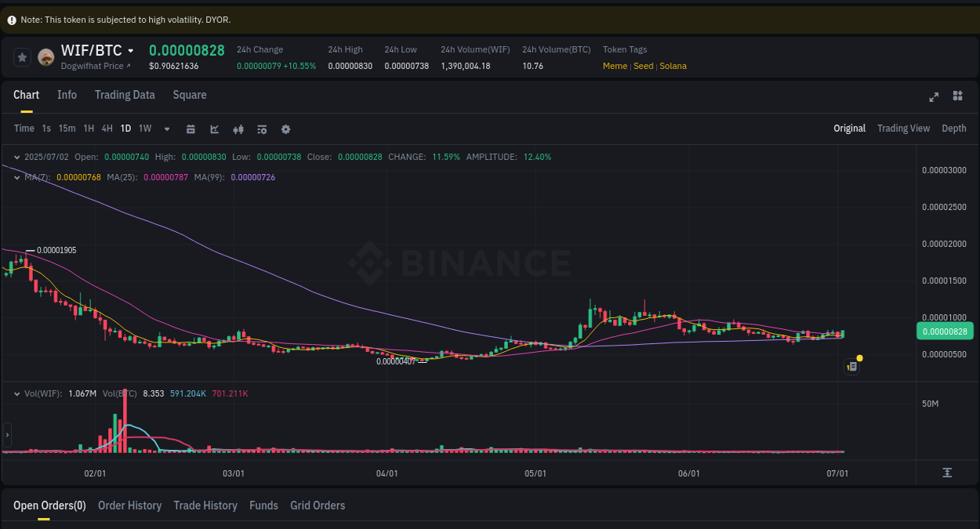Collapse the OHLC data row chevron
This screenshot has height=529, width=980.
(x=17, y=157)
